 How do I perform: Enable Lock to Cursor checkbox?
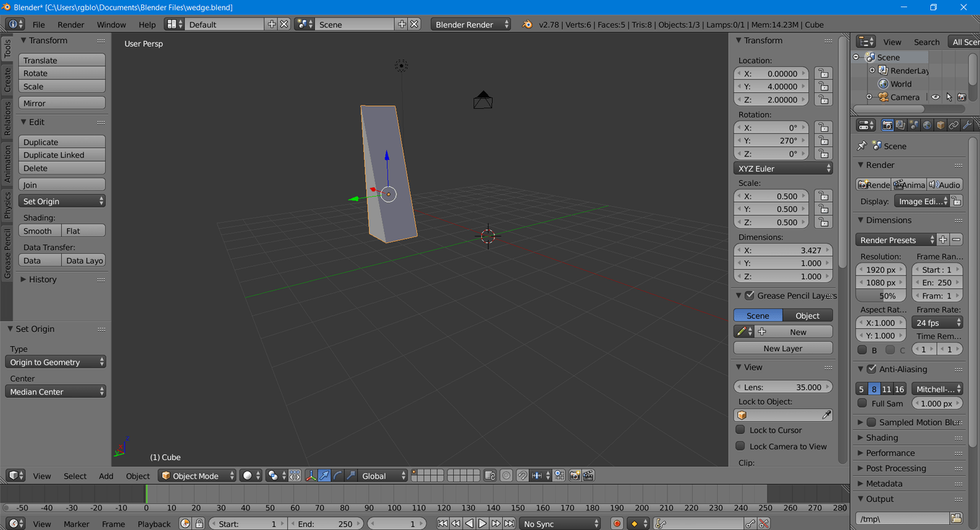point(740,430)
